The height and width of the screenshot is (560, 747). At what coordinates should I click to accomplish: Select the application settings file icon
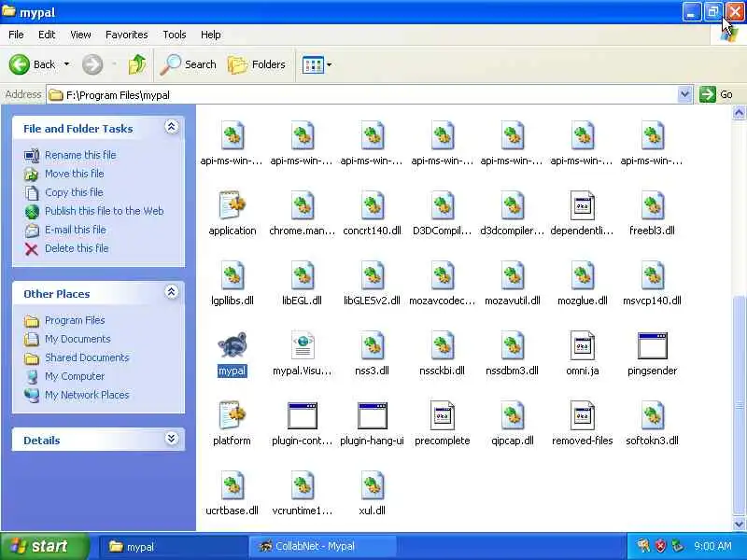pyautogui.click(x=232, y=205)
